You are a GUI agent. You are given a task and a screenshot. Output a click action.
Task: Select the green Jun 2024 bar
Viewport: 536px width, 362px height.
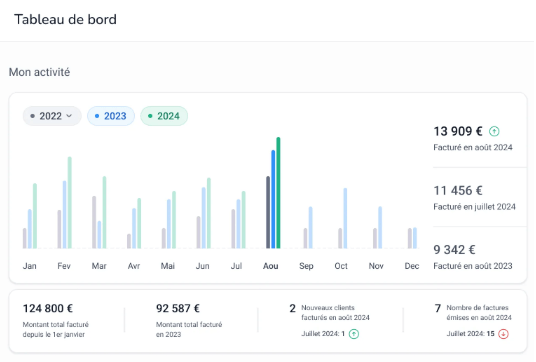pos(209,213)
